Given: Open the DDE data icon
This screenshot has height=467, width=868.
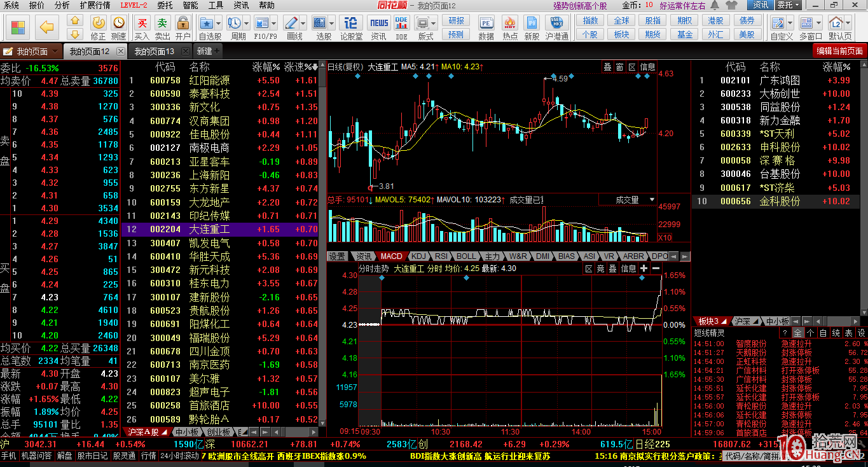Looking at the screenshot, I should (x=401, y=24).
